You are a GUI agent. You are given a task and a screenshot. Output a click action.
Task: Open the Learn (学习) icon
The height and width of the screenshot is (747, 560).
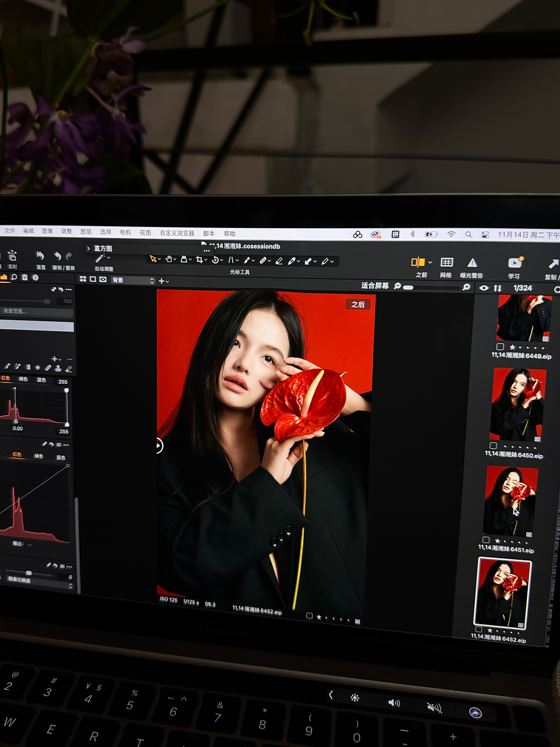tap(514, 263)
